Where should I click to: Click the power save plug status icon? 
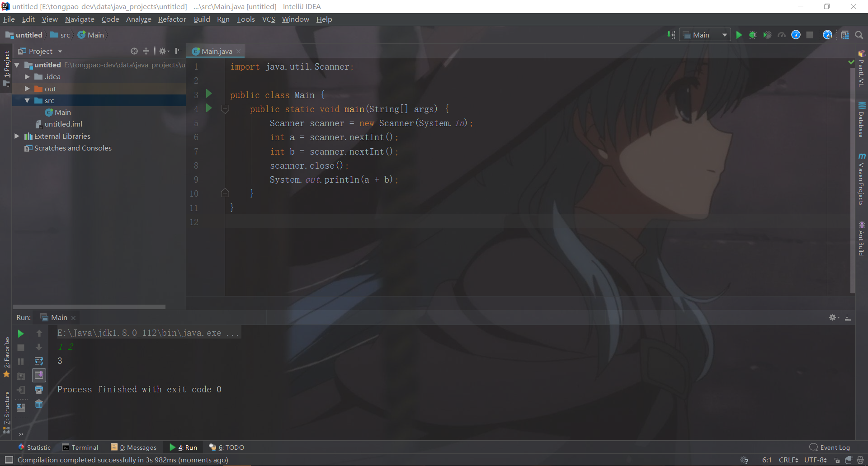(x=849, y=460)
